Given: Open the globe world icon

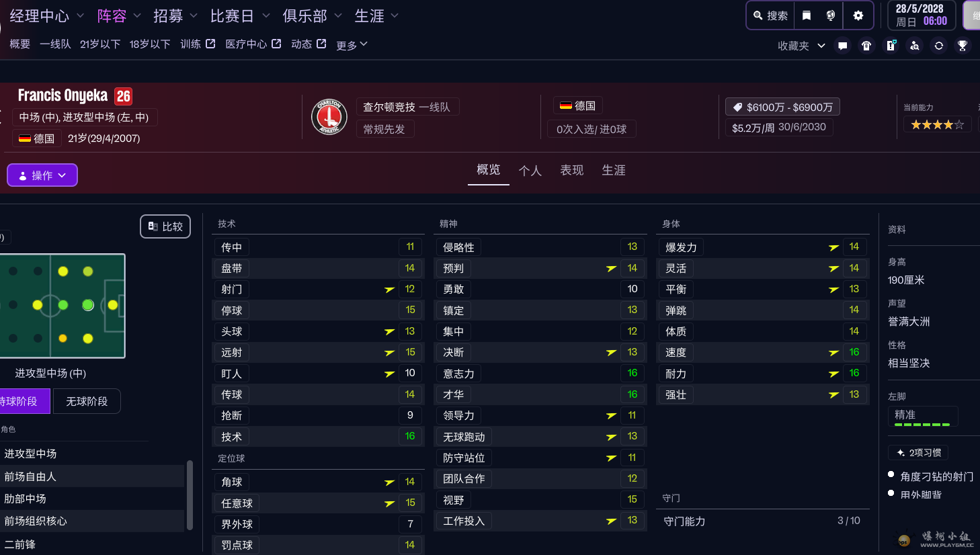Looking at the screenshot, I should pos(831,15).
